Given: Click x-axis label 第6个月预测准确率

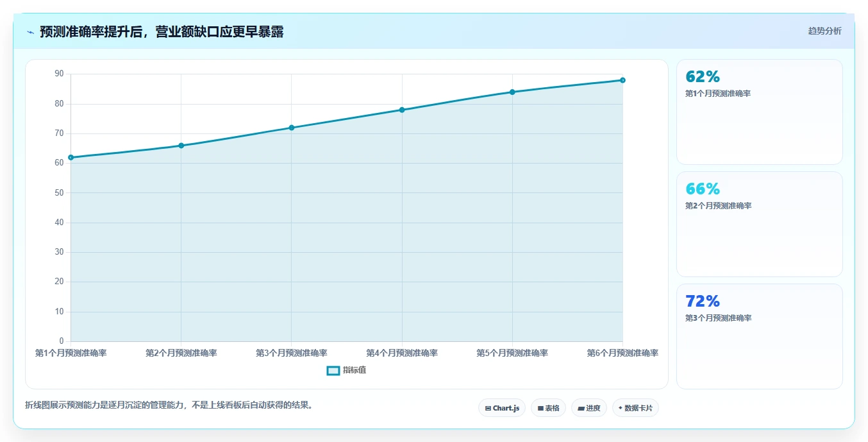Looking at the screenshot, I should [x=622, y=353].
